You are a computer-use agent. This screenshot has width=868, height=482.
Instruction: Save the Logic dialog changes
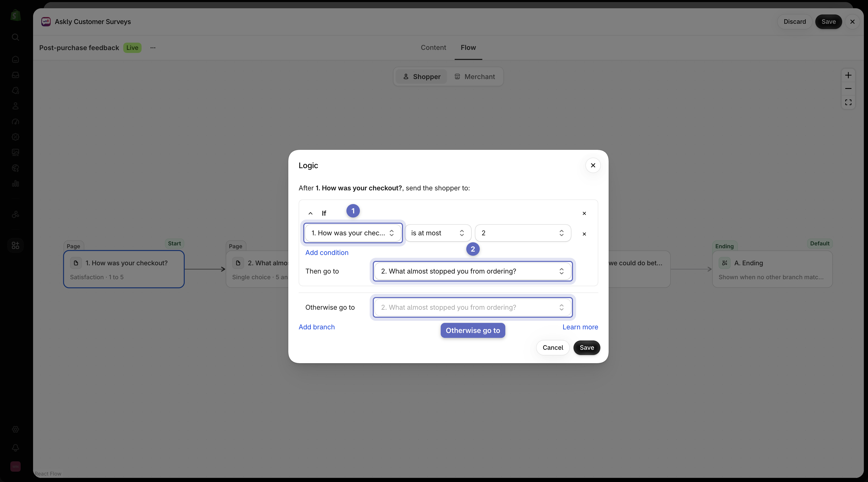[587, 348]
